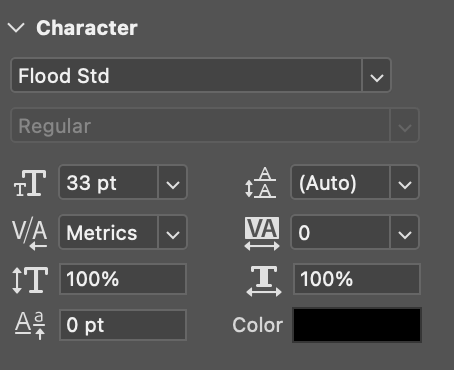Open the font size dropdown arrow

173,182
